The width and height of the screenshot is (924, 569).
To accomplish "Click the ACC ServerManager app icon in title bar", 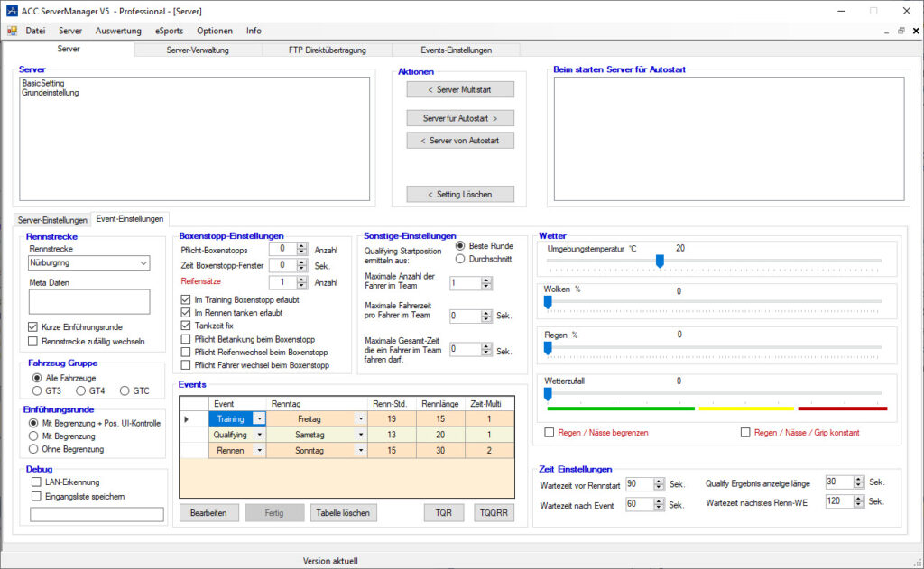I will (12, 11).
